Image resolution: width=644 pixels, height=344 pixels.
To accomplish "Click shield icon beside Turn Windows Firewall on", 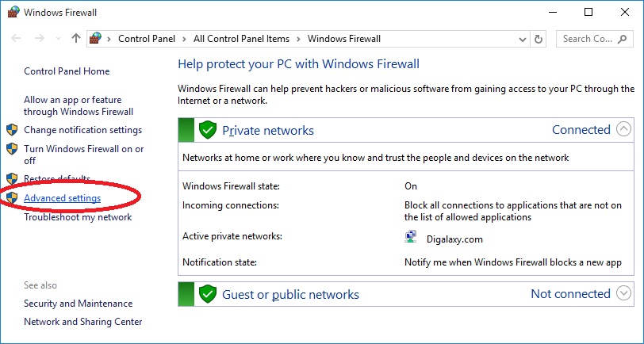I will (12, 149).
